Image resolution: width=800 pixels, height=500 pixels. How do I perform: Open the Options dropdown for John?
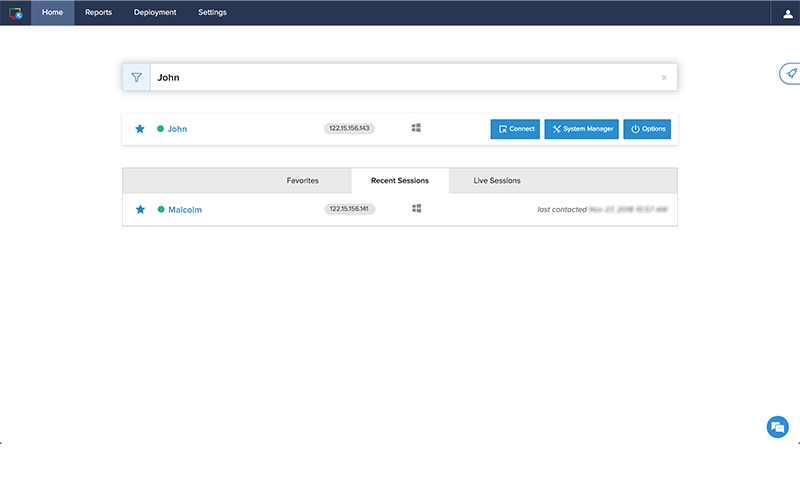pos(647,129)
